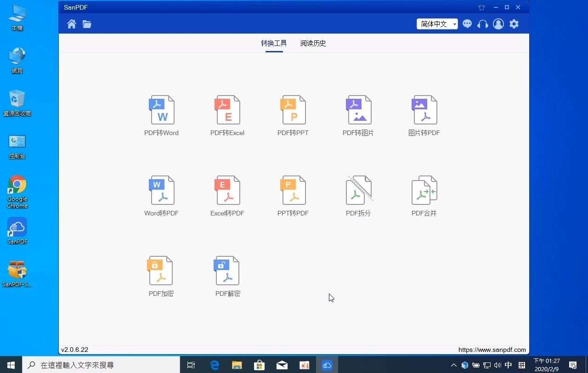The height and width of the screenshot is (373, 588).
Task: Open Task View on the taskbar
Action: point(191,365)
